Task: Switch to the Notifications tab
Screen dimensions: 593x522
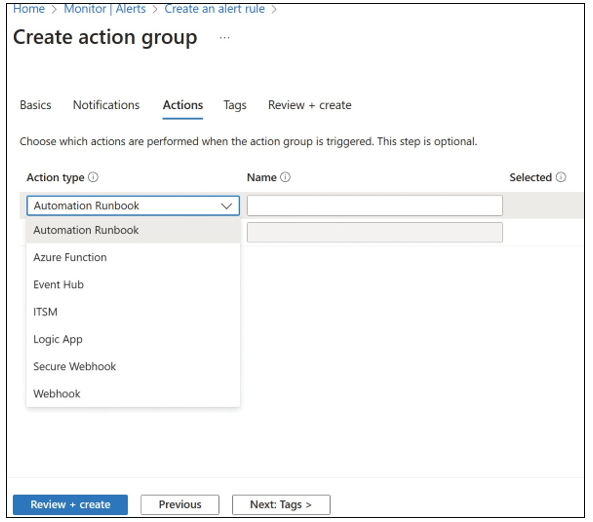Action: tap(106, 105)
